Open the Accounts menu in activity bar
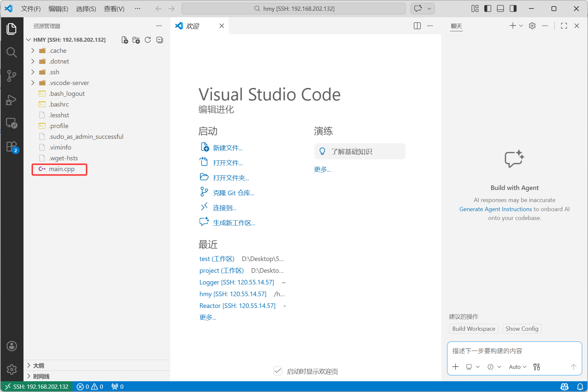Image resolution: width=588 pixels, height=392 pixels. click(x=12, y=346)
